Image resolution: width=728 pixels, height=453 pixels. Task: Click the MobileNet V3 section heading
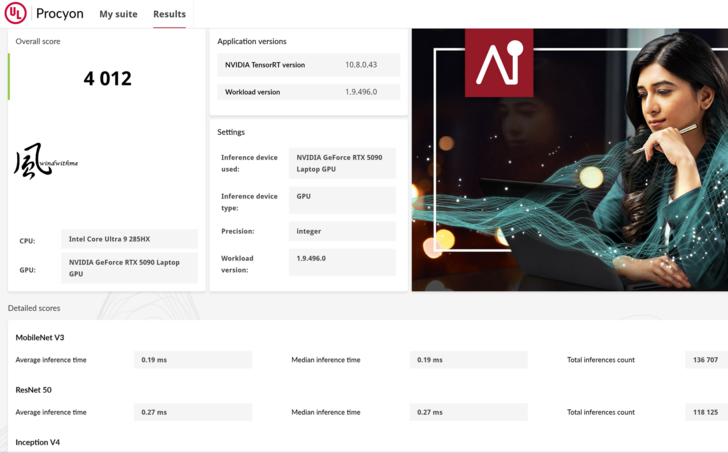(40, 338)
